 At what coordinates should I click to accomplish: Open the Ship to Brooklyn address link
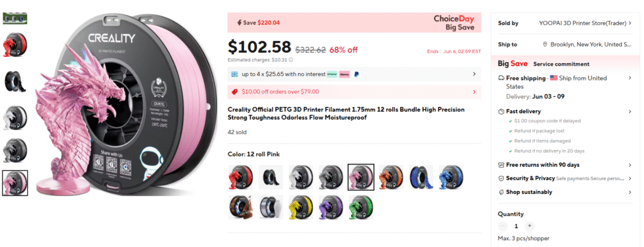coord(587,45)
